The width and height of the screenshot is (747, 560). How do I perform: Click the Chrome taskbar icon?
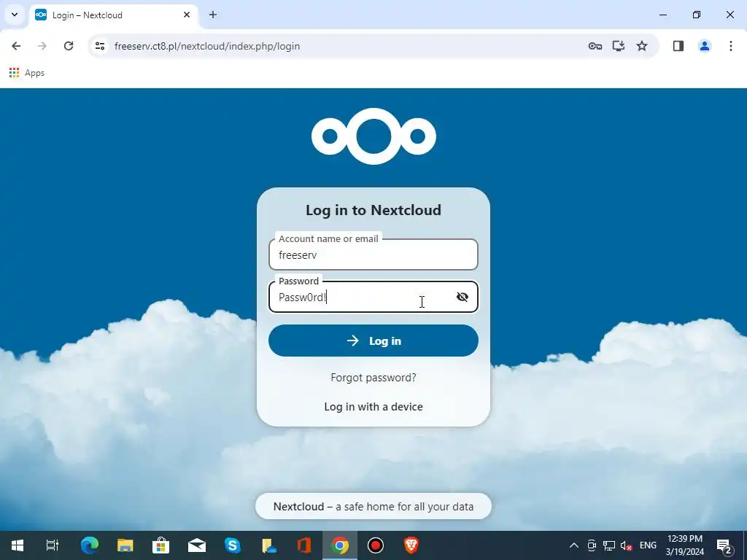pos(340,545)
